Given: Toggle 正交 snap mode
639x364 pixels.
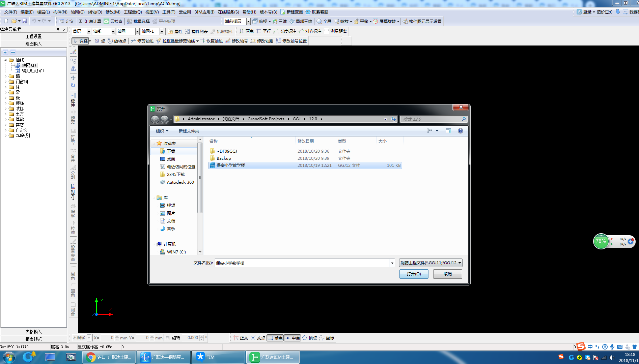Looking at the screenshot, I should tap(241, 338).
